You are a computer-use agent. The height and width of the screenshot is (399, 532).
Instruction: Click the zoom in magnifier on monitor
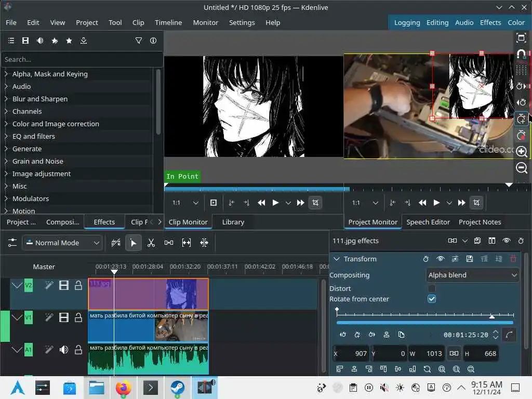[x=522, y=152]
